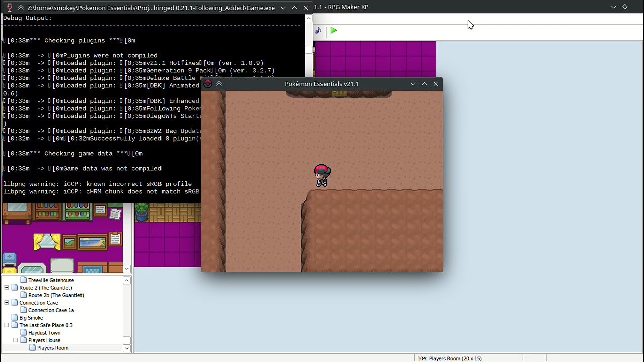
Task: Maximize the Game.exe debug console window
Action: coord(294,8)
